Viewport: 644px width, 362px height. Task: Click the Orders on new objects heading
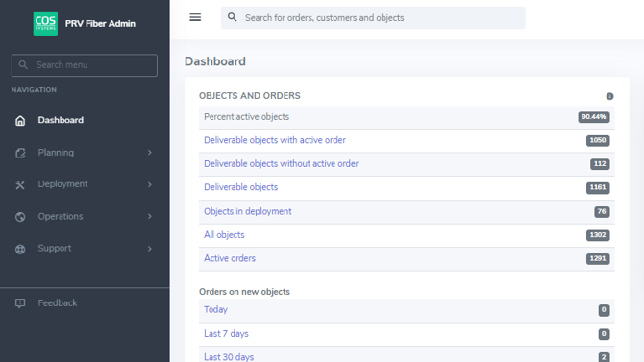point(244,291)
